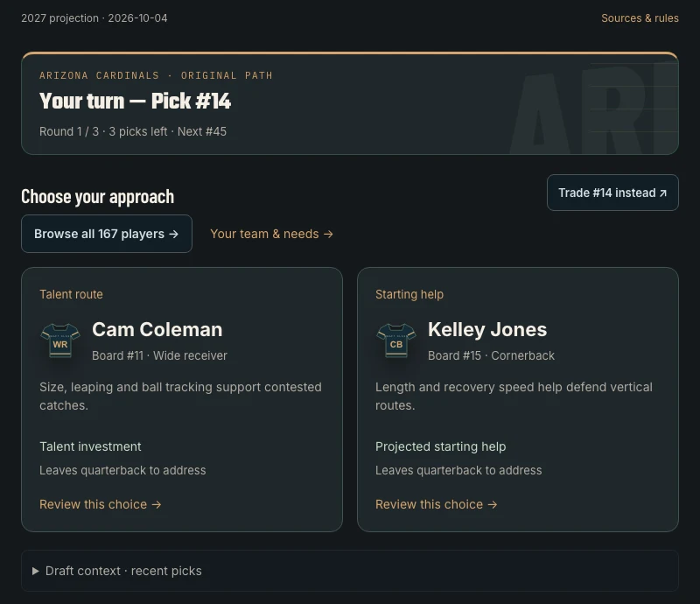The image size is (700, 604).
Task: Click the CB jersey icon beside Kelley Jones
Action: 396,341
